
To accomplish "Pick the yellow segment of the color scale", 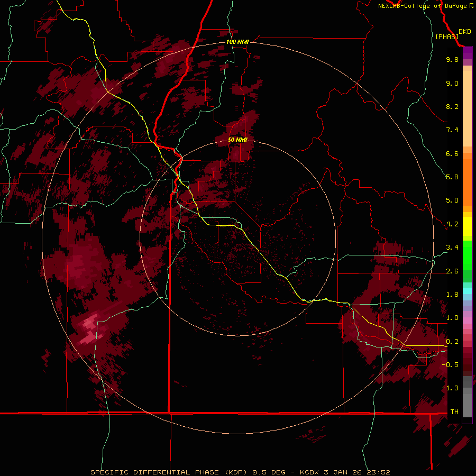I will (467, 226).
